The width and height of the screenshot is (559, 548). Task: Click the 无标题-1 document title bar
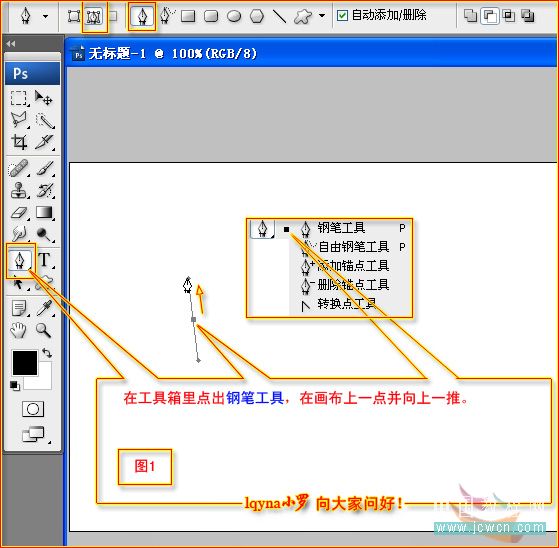310,54
